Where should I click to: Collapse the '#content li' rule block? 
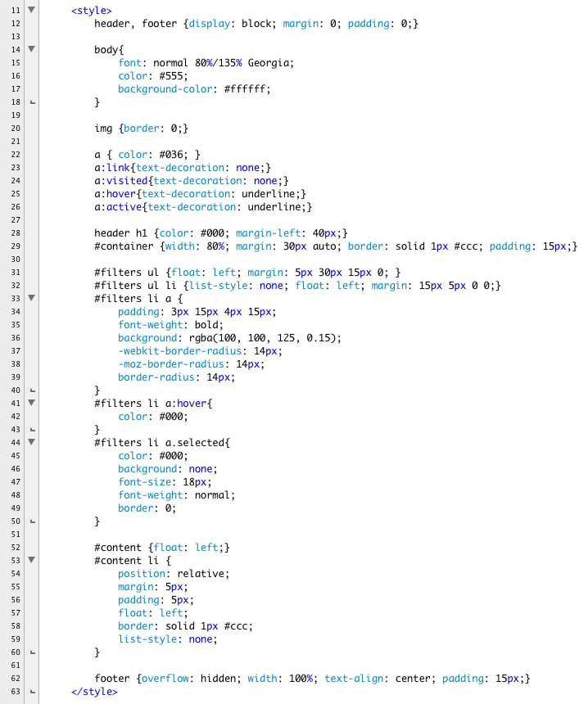pos(32,560)
